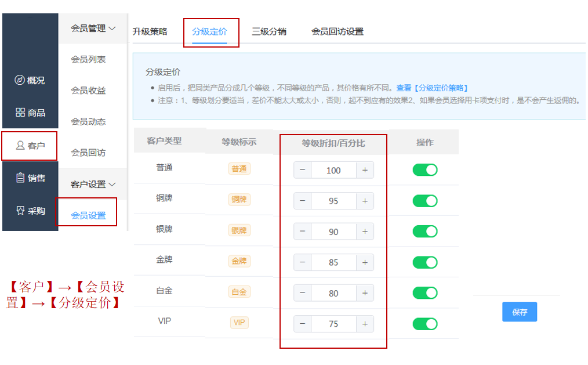588x365 pixels.
Task: Open the 查看【分级定价策略】 link
Action: click(432, 88)
